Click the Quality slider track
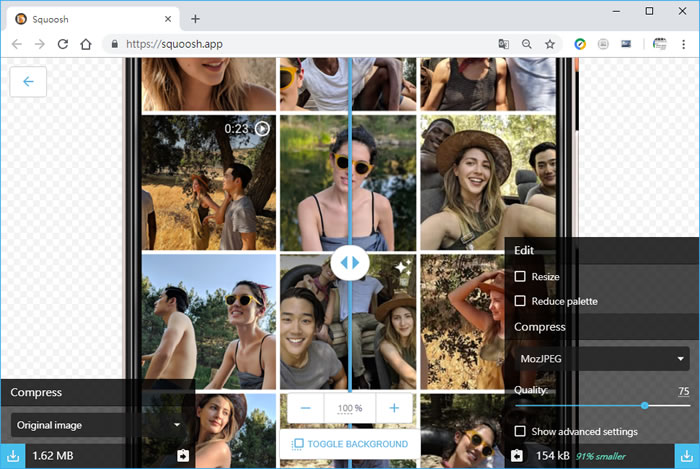Viewport: 700px width, 469px height. pos(601,405)
